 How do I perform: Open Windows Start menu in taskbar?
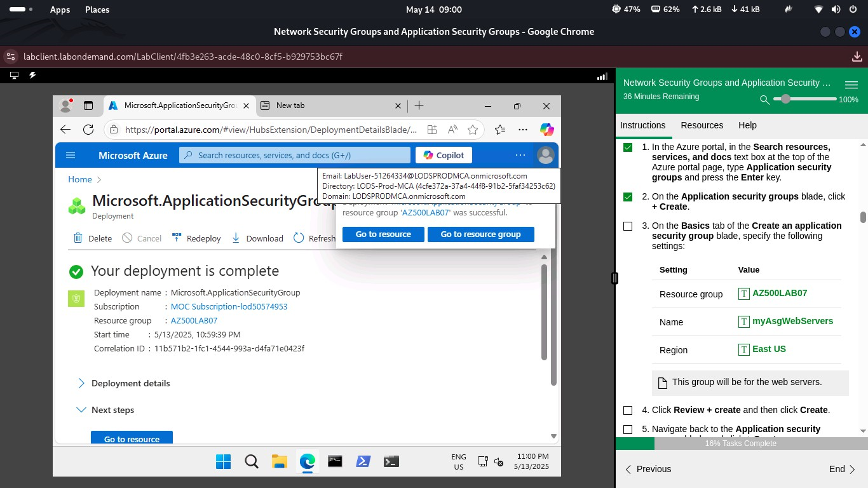(x=224, y=461)
